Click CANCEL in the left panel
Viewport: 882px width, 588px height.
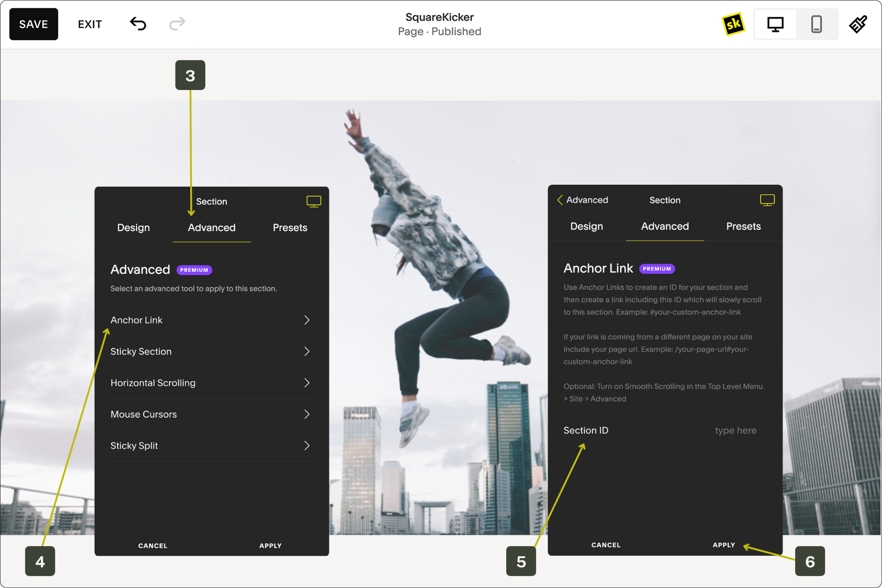[x=153, y=545]
